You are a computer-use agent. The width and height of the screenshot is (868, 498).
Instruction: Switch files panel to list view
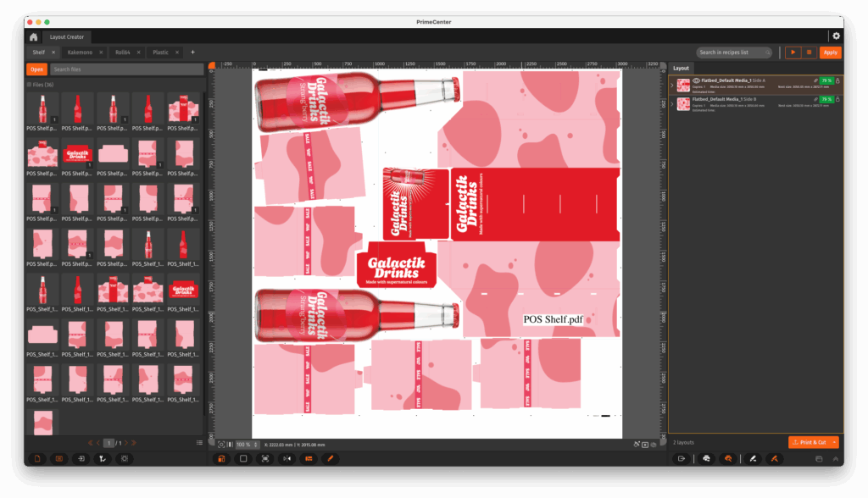(x=199, y=442)
